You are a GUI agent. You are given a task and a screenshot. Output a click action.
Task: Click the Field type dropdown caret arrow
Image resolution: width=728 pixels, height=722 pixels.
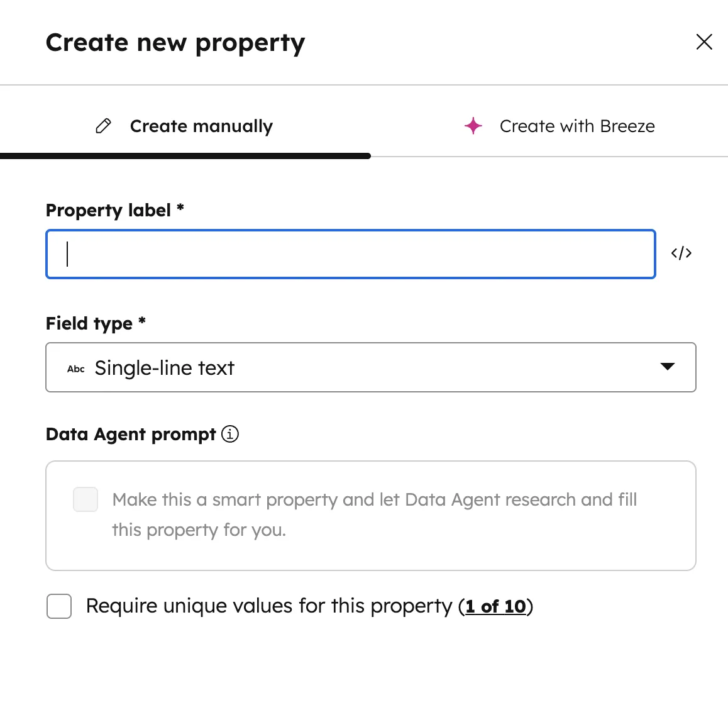[x=668, y=367]
